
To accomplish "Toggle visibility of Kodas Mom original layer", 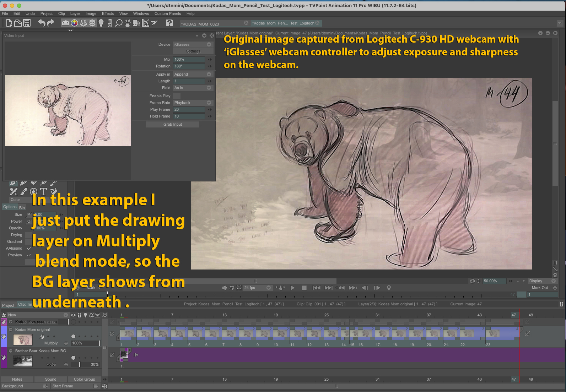I will 73,336.
